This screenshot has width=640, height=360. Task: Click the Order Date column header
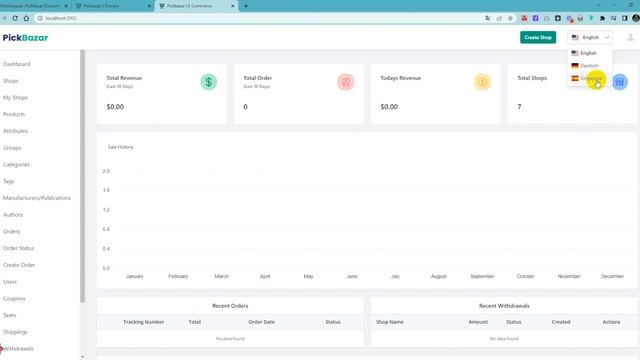click(261, 322)
